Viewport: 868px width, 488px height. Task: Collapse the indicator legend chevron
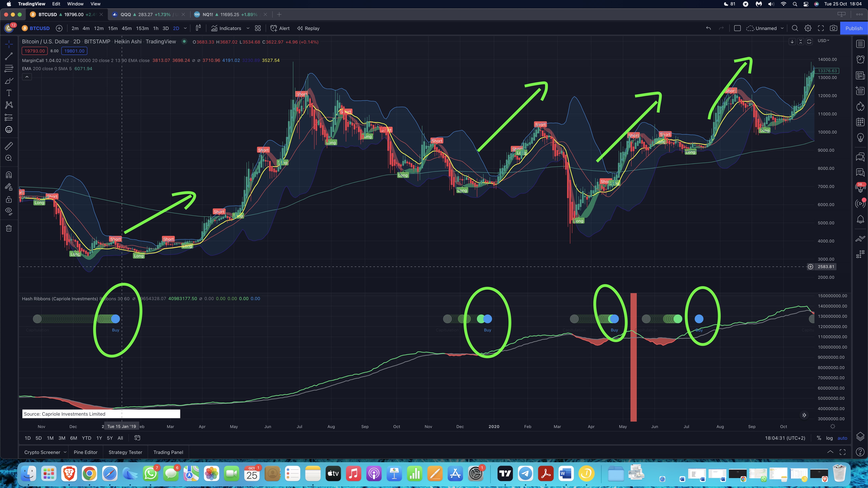coord(27,77)
